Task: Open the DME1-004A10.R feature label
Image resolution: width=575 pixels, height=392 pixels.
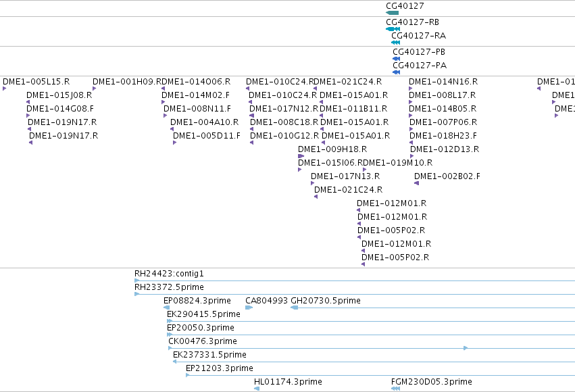Action: click(205, 122)
